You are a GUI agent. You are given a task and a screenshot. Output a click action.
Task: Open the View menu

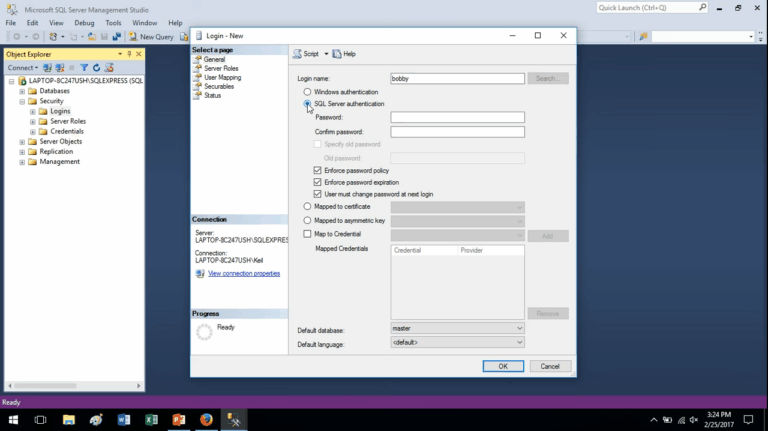click(x=56, y=23)
